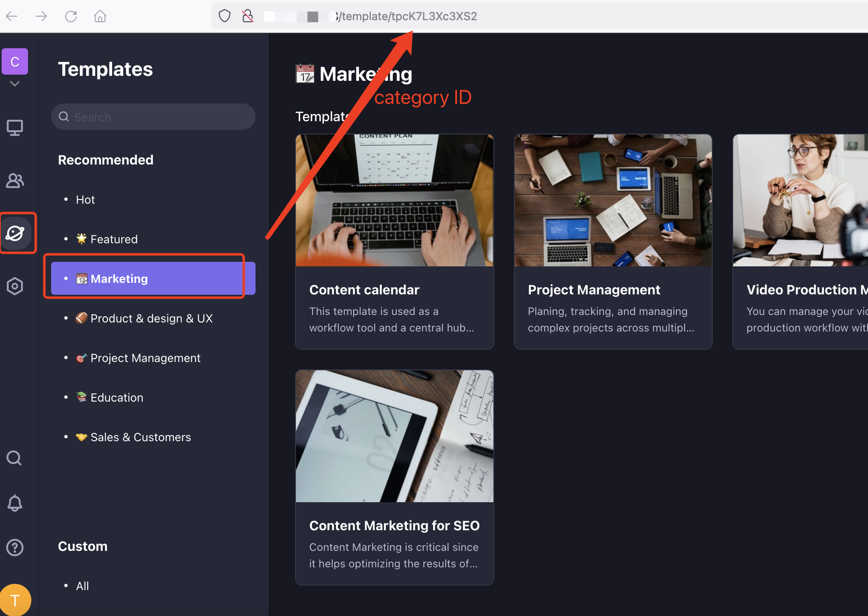Click the Project Management target icon
Viewport: 868px width, 616px height.
pos(82,357)
